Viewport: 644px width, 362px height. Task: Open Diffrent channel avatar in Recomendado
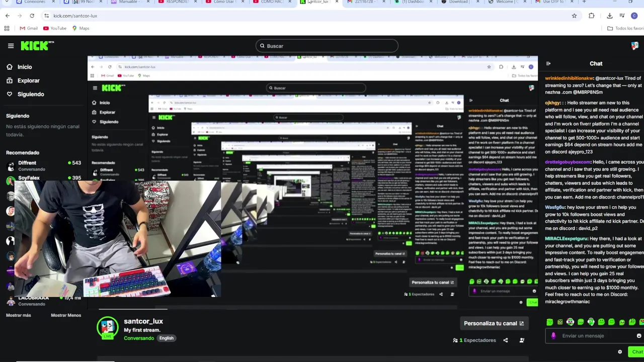tap(11, 166)
